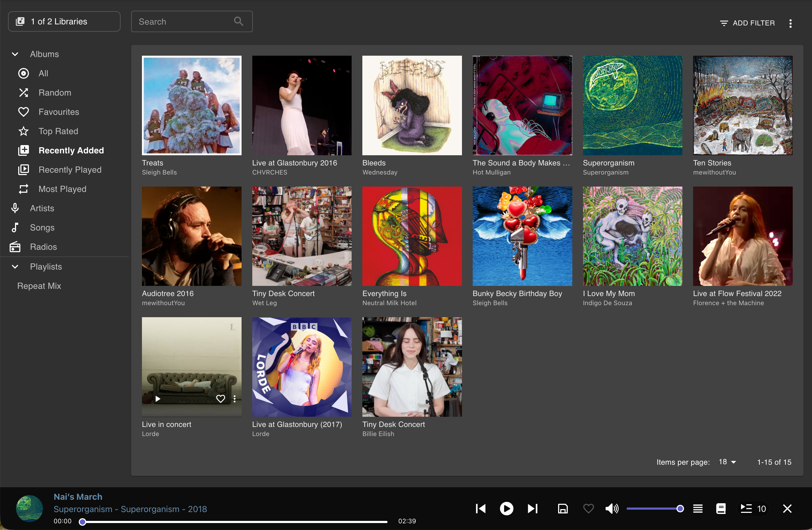
Task: Click the ADD FILTER button
Action: pos(747,23)
